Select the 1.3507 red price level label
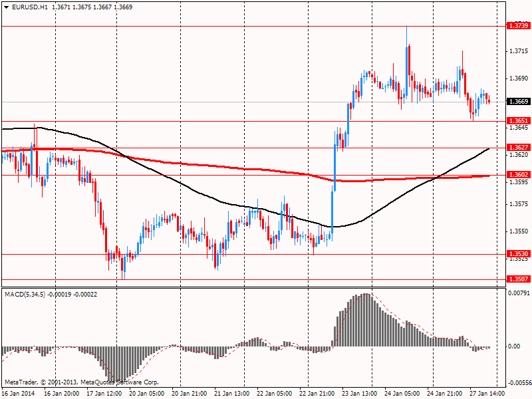The height and width of the screenshot is (399, 532). [x=519, y=279]
